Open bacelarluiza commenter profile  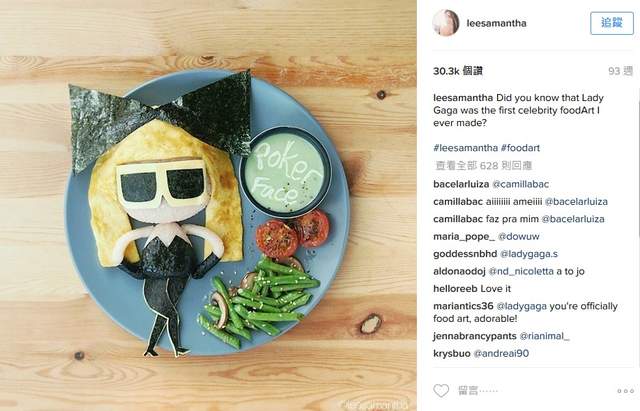(461, 184)
